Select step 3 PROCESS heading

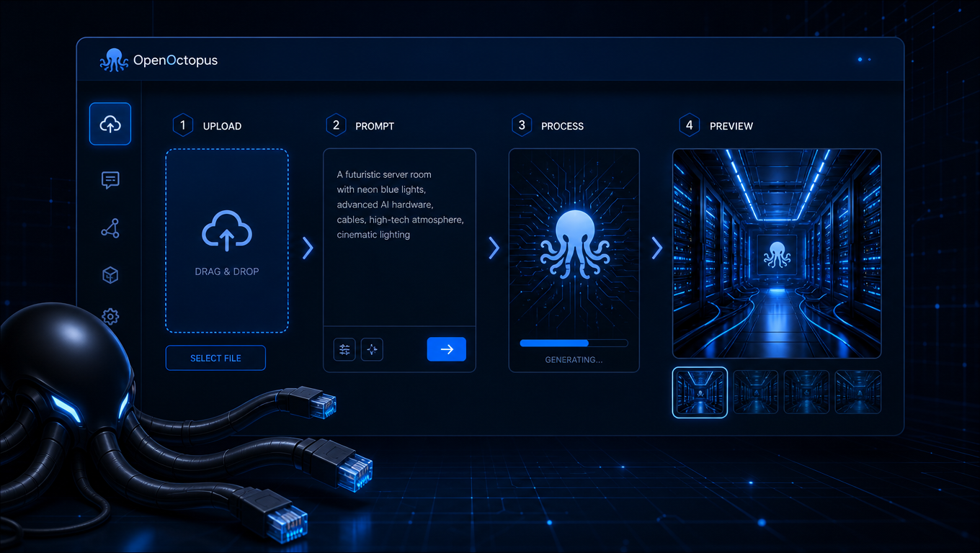(x=548, y=125)
